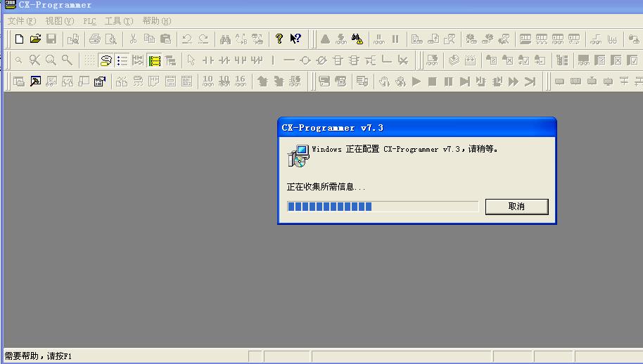Click the binoculars Find icon

[x=225, y=39]
